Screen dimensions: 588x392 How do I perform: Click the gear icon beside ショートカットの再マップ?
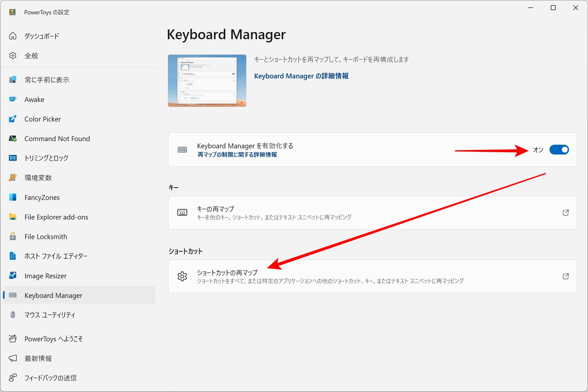coord(182,276)
